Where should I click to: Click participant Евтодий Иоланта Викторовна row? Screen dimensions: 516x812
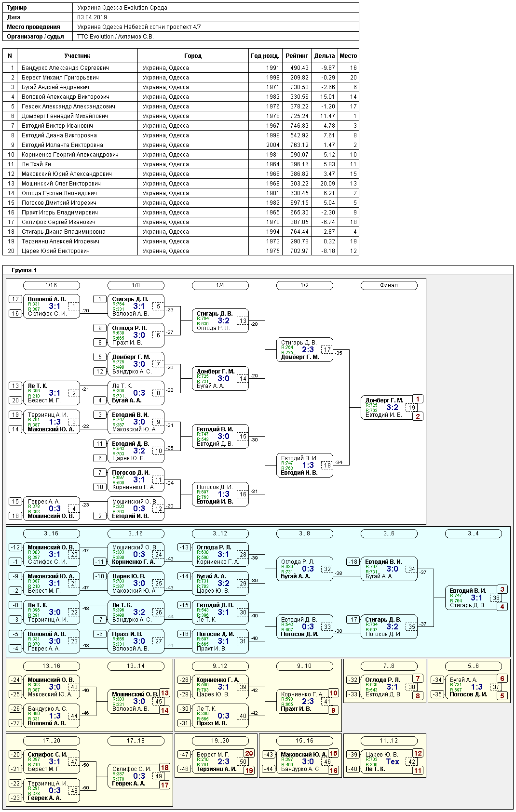coord(181,145)
